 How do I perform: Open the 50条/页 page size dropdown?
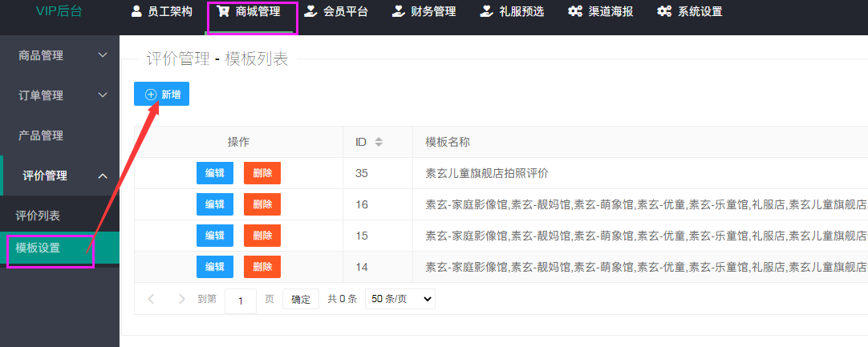tap(400, 299)
